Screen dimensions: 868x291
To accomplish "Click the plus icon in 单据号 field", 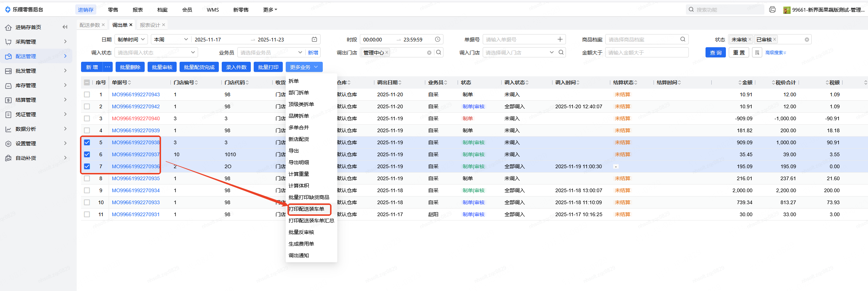I will [x=560, y=39].
